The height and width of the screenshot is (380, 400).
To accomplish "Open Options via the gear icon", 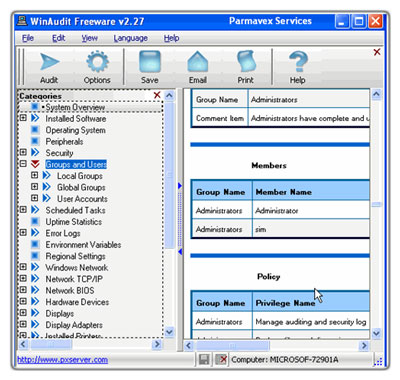I will tap(97, 67).
